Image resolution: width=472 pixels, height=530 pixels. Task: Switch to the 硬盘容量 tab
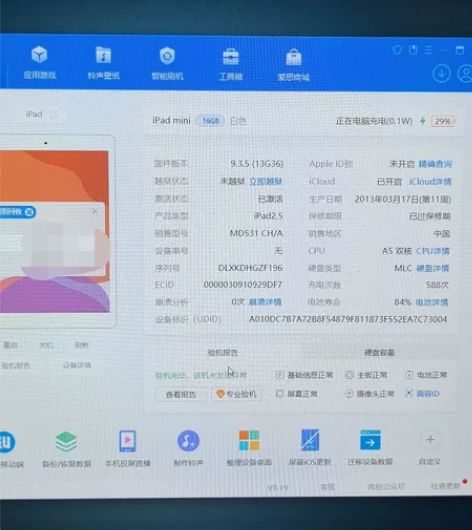pos(379,353)
